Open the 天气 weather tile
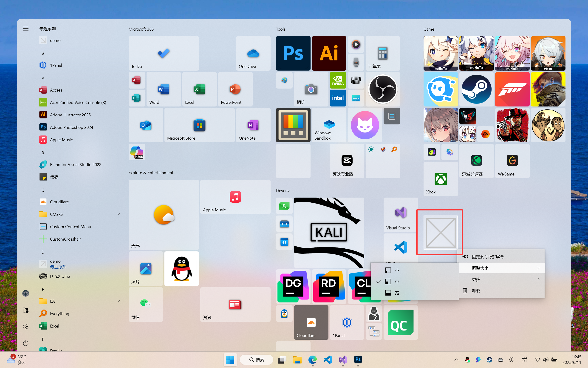Viewport: 588px width, 368px height. (x=164, y=215)
